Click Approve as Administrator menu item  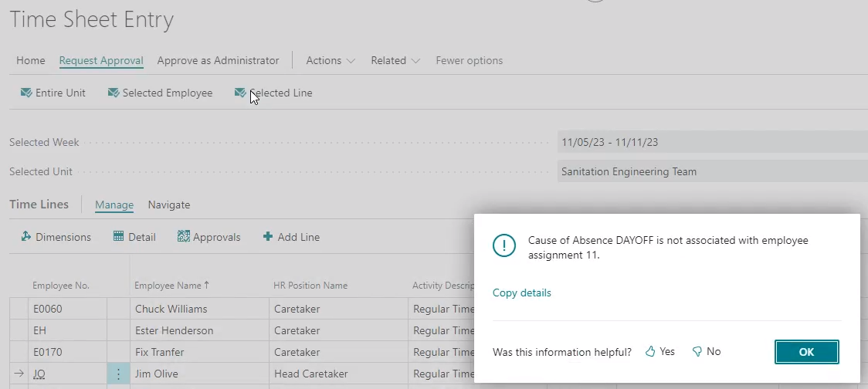click(x=218, y=60)
